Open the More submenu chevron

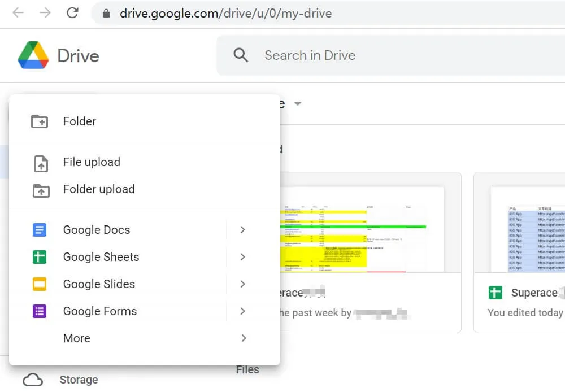[x=244, y=338]
